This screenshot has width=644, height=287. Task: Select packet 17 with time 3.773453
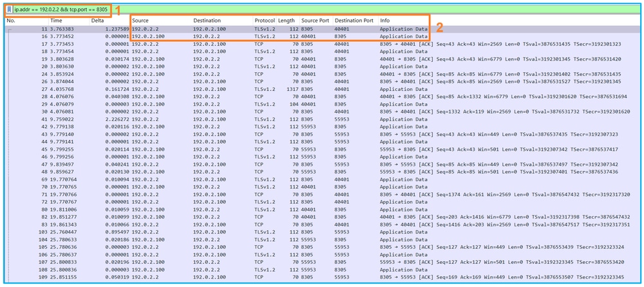(x=323, y=44)
